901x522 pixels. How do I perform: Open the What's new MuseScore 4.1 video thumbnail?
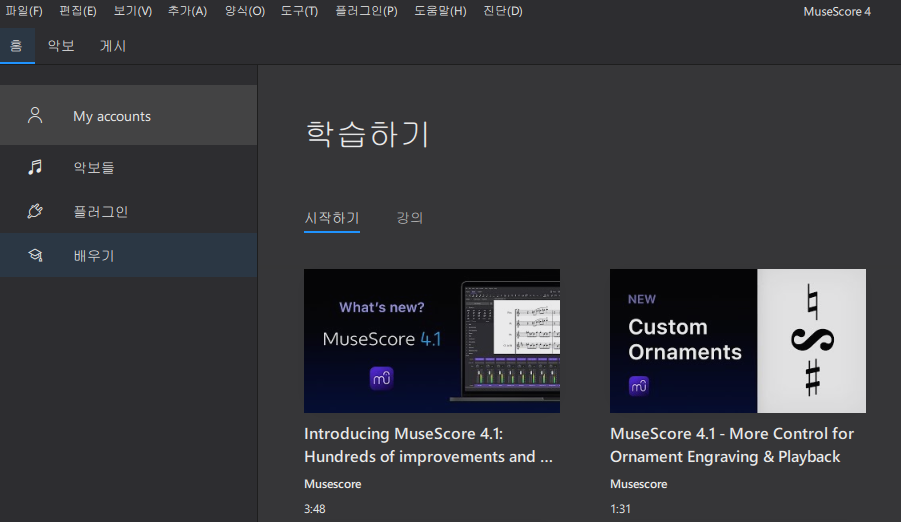coord(432,340)
